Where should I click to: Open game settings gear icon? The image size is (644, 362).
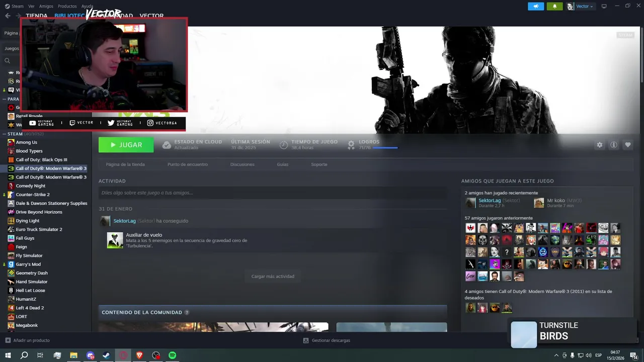click(599, 145)
